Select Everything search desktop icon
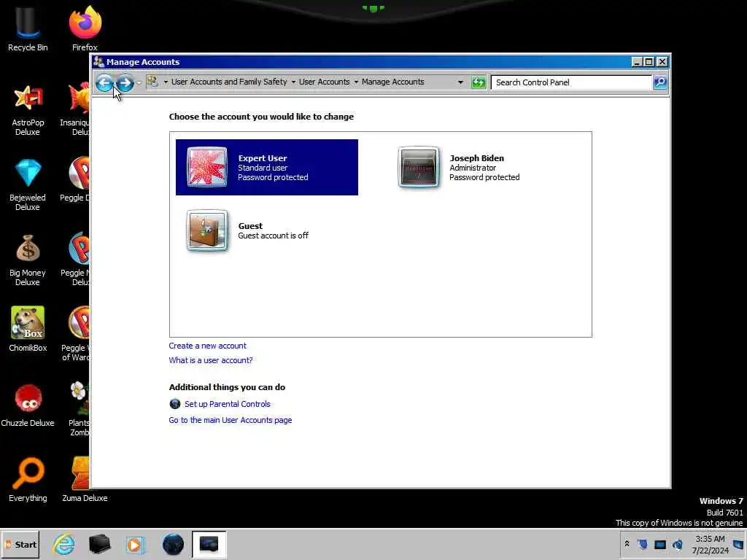Image resolution: width=747 pixels, height=560 pixels. point(28,480)
